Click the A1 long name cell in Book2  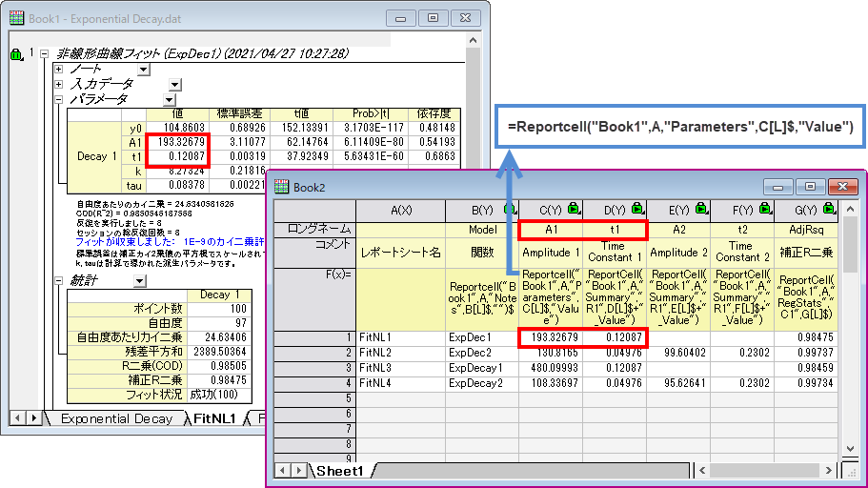click(x=551, y=230)
